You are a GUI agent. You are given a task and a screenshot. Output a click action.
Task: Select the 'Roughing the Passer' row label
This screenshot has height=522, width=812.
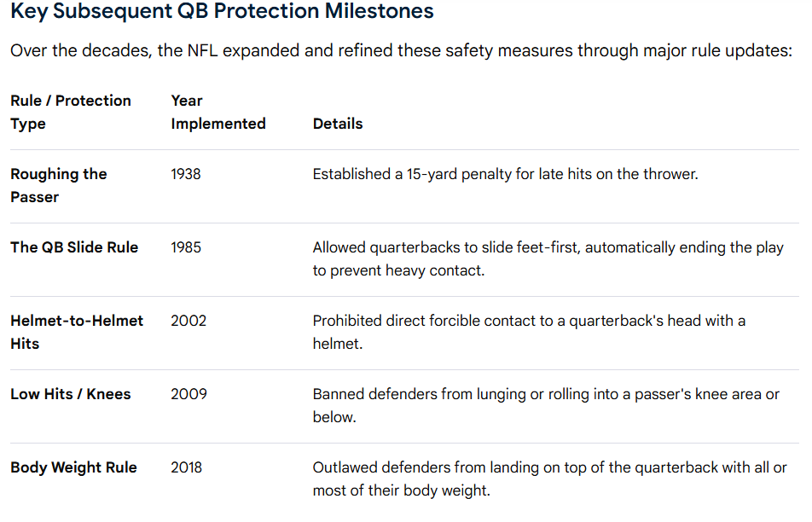pyautogui.click(x=59, y=185)
